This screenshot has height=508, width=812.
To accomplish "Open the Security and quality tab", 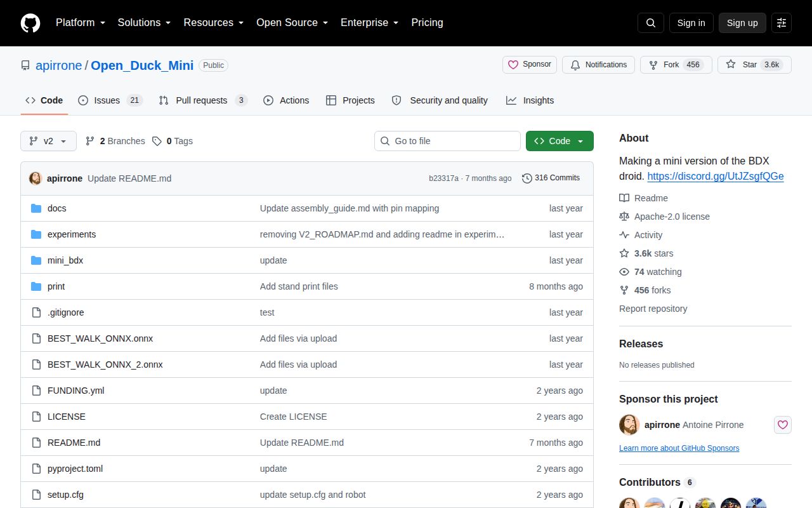I will [x=440, y=100].
